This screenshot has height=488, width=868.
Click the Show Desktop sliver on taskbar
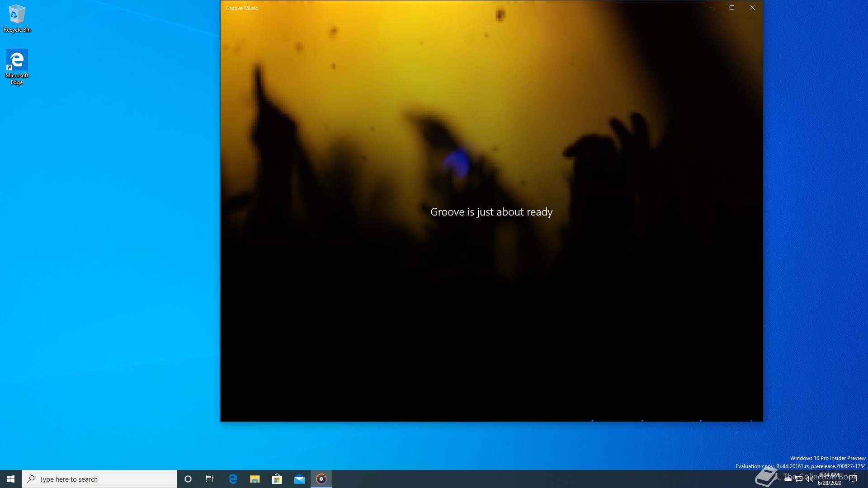coord(867,479)
